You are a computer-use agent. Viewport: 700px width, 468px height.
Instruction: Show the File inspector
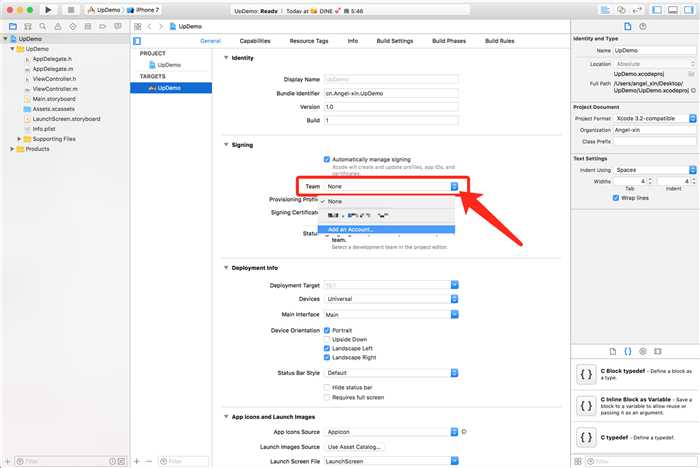pyautogui.click(x=628, y=27)
